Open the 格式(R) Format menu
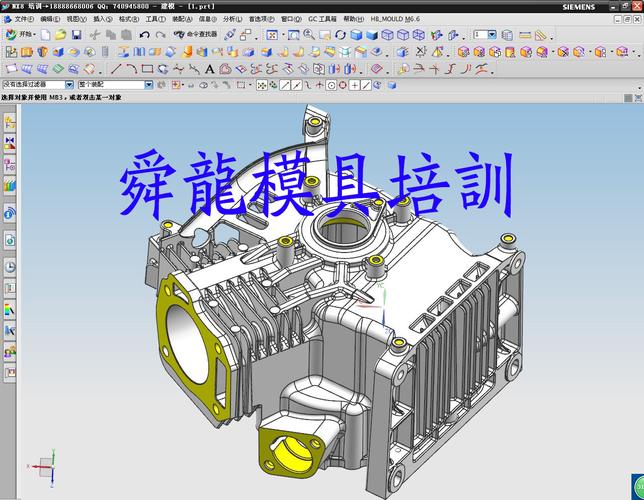 [129, 19]
